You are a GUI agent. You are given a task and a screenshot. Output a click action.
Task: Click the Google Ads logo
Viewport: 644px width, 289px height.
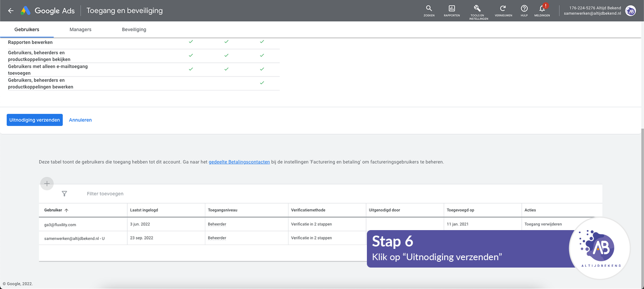click(x=48, y=11)
